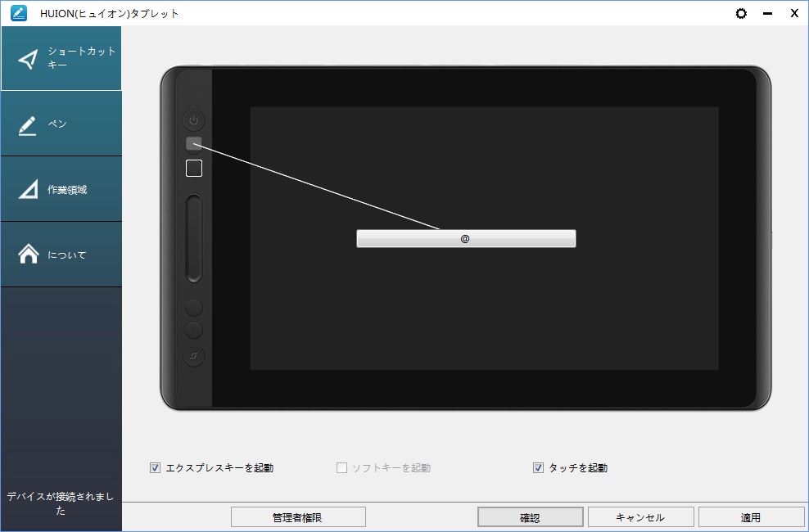Click the HUION app logo icon

tap(19, 13)
